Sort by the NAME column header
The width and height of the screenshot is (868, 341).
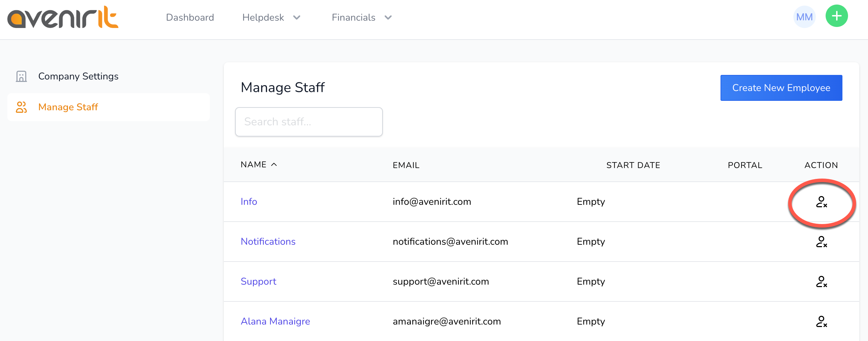pos(254,165)
